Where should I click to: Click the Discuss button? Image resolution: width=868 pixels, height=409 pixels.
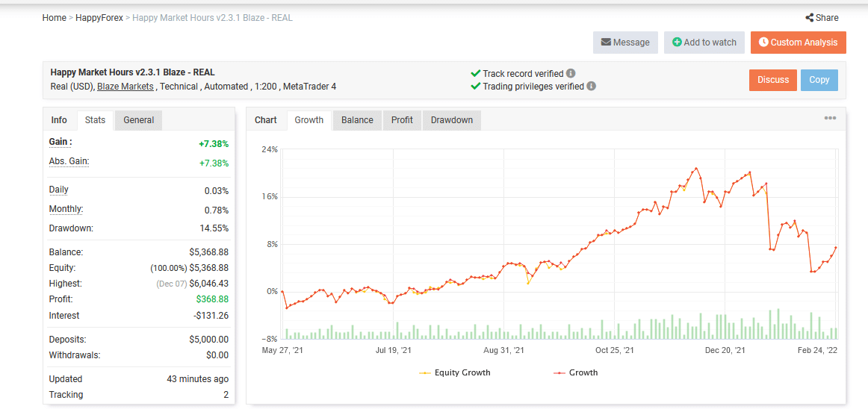point(773,80)
